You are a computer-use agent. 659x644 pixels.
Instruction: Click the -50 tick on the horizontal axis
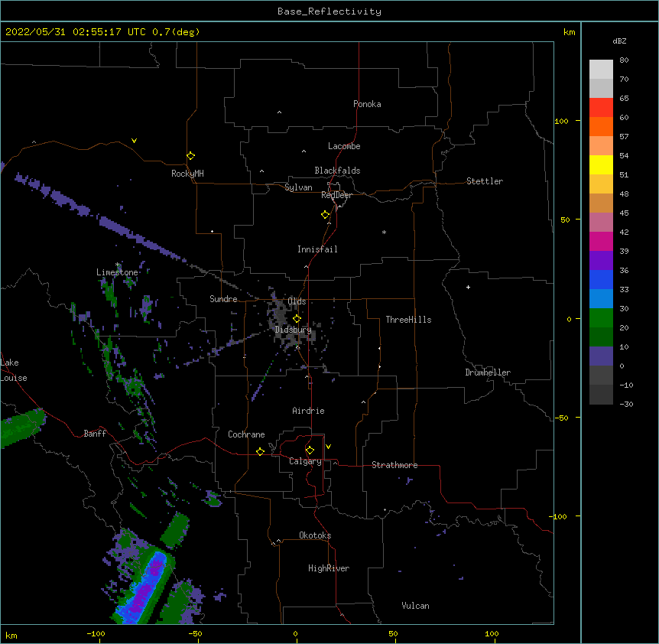(x=195, y=633)
